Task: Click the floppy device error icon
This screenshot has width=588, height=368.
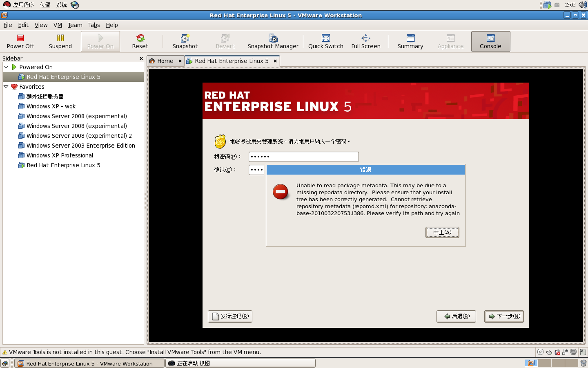Action: pyautogui.click(x=557, y=352)
